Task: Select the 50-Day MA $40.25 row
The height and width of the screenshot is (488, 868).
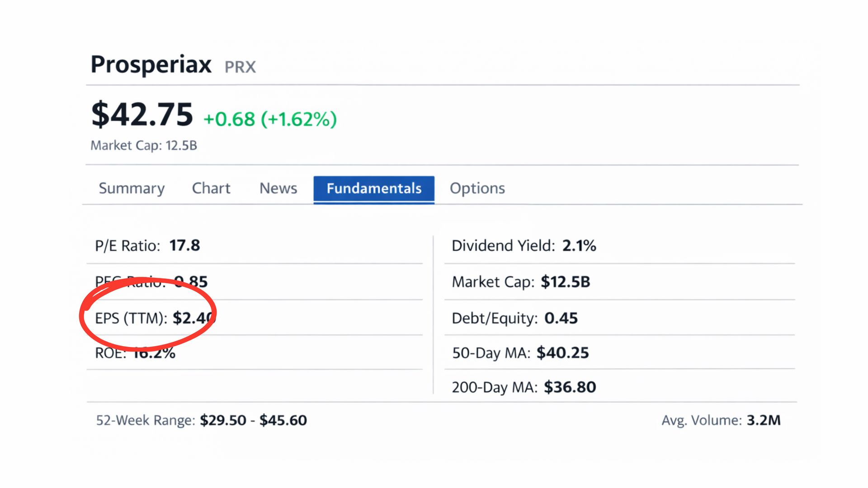Action: pyautogui.click(x=520, y=353)
